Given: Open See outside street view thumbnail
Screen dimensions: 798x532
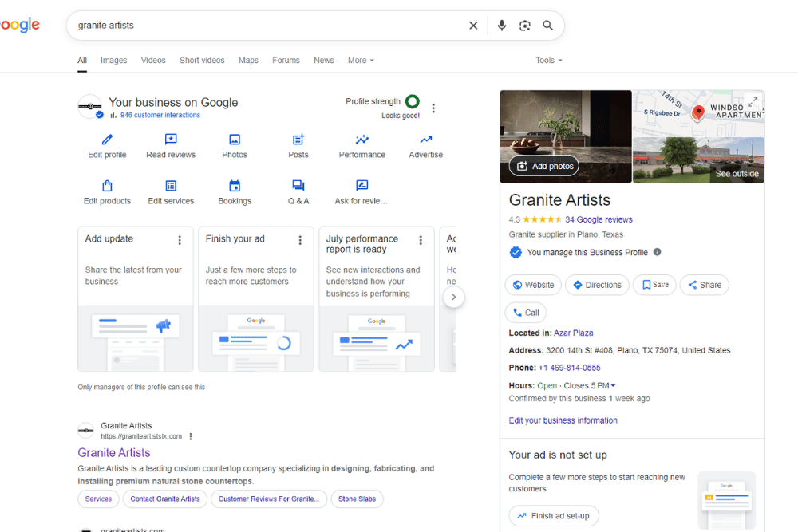Looking at the screenshot, I should click(x=698, y=160).
